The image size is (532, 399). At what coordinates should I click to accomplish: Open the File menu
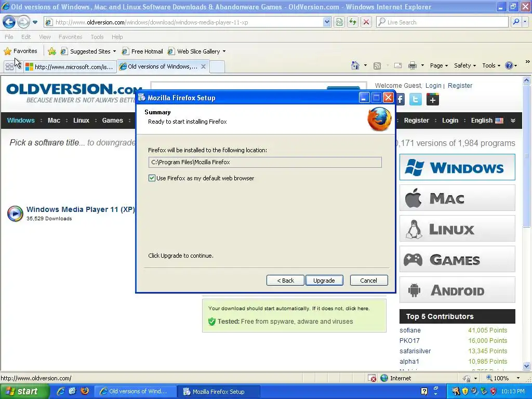9,37
